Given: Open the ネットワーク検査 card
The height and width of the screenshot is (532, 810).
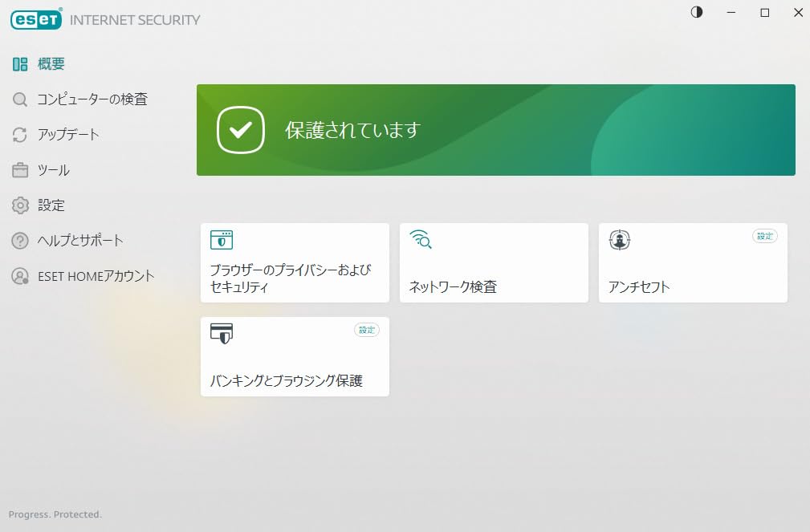Looking at the screenshot, I should 494,262.
